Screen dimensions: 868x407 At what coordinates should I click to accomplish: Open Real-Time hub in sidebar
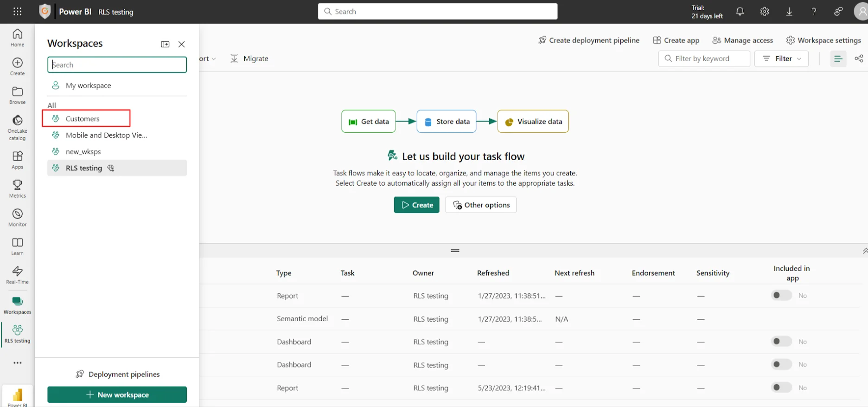[17, 275]
